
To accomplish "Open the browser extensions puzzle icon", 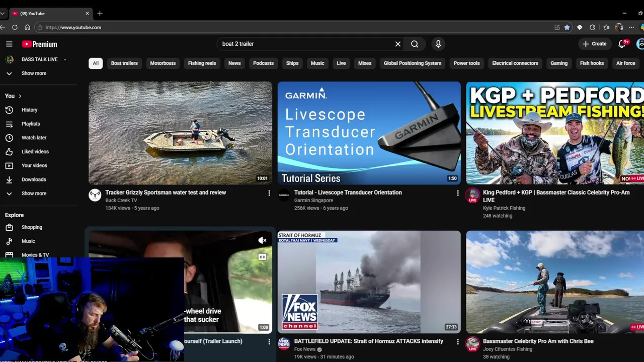I will coord(592,27).
